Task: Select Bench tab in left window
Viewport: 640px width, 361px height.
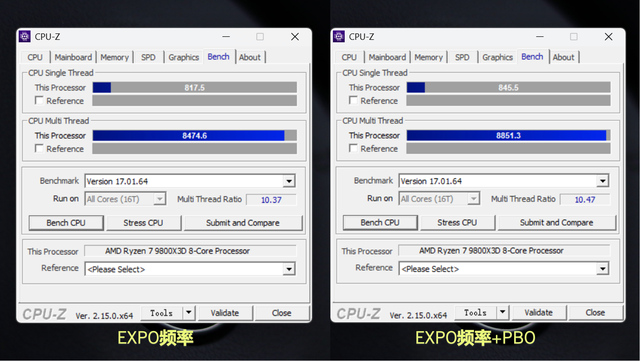Action: pyautogui.click(x=218, y=57)
